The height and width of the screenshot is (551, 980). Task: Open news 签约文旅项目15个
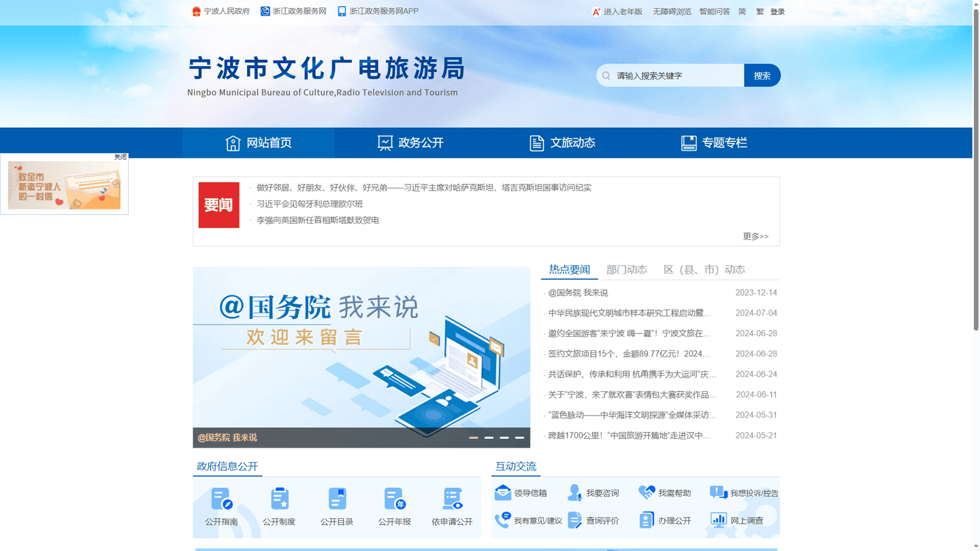pos(630,354)
